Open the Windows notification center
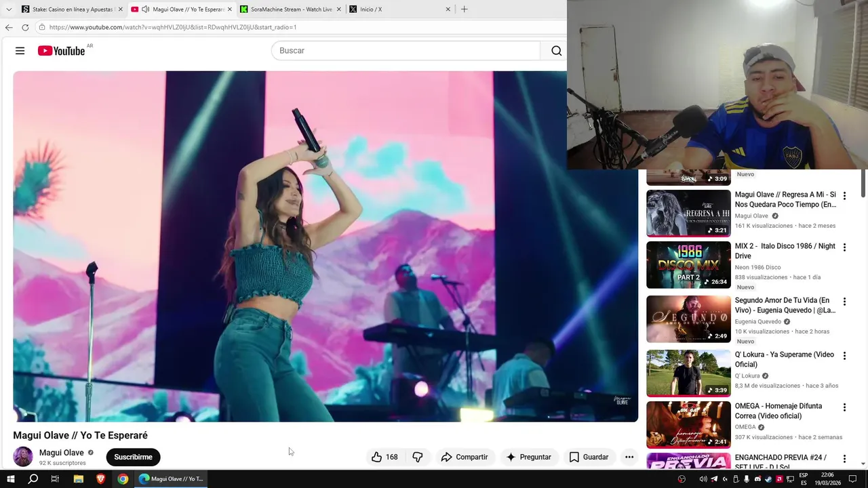This screenshot has width=868, height=488. [x=853, y=479]
